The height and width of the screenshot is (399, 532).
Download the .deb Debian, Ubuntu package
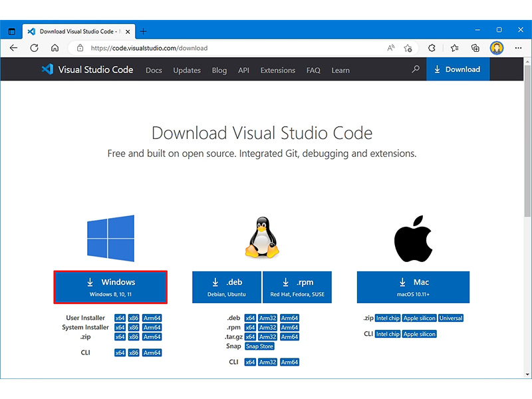pyautogui.click(x=227, y=287)
